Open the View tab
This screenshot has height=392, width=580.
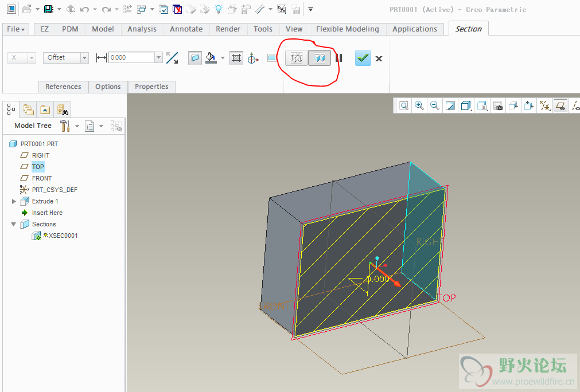(x=294, y=29)
